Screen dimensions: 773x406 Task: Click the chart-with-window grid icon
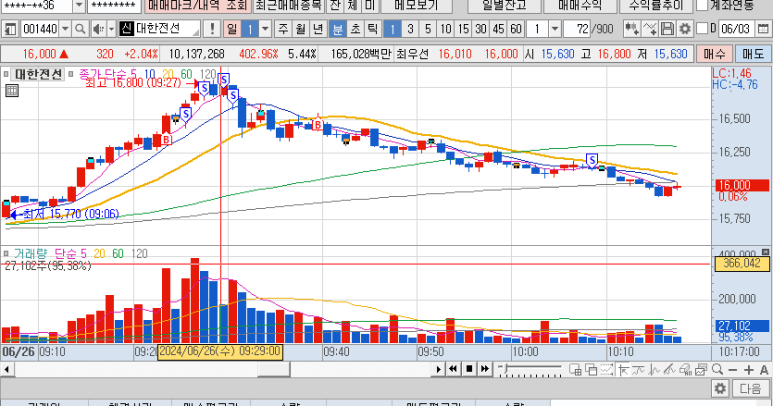(575, 370)
